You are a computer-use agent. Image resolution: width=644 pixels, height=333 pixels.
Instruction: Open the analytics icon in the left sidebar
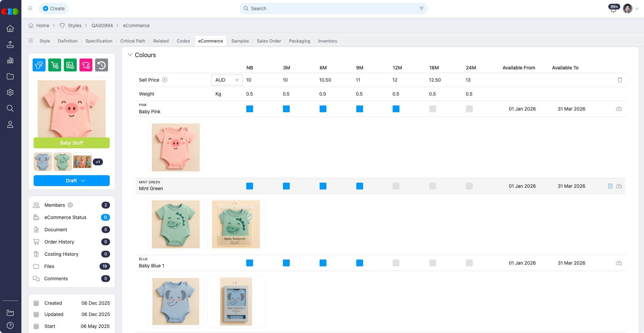[x=10, y=60]
